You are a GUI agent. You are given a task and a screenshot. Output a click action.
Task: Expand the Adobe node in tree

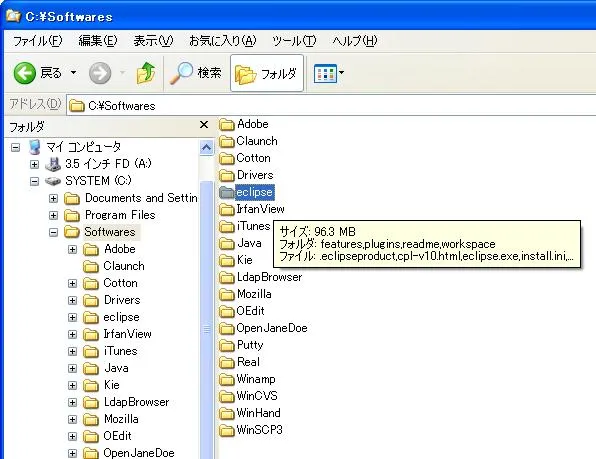coord(72,249)
